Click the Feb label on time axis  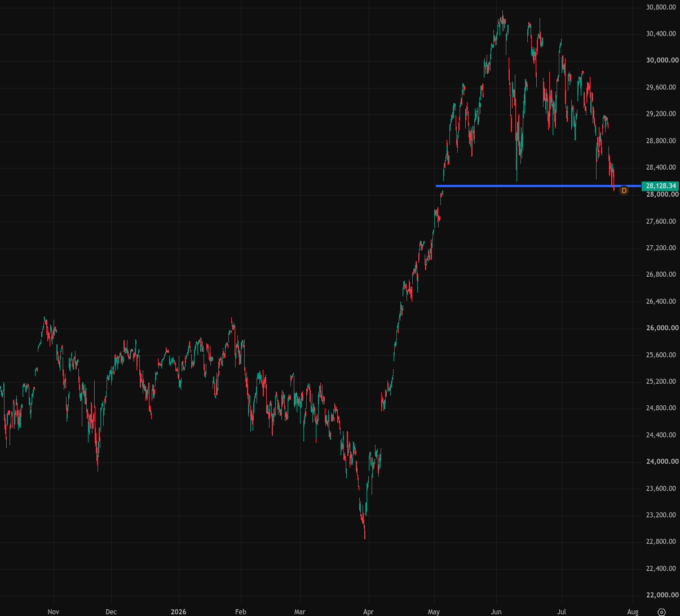click(x=241, y=612)
